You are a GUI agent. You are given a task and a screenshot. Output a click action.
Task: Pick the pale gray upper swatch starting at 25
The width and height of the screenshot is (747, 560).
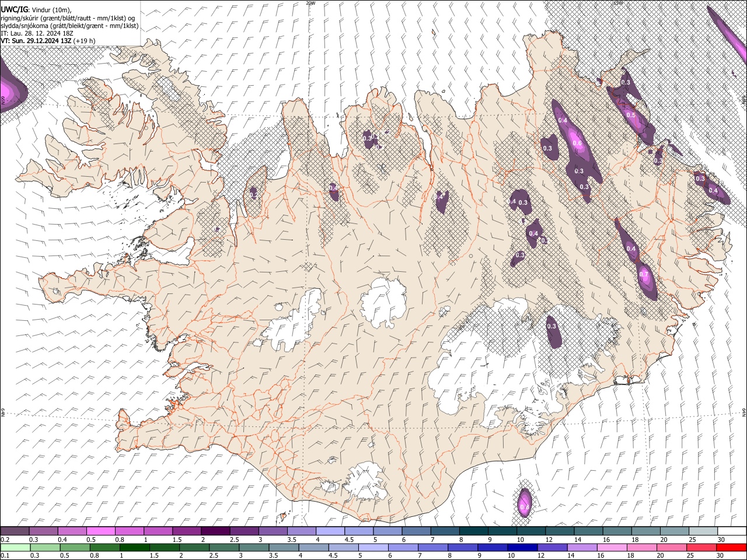(x=703, y=531)
